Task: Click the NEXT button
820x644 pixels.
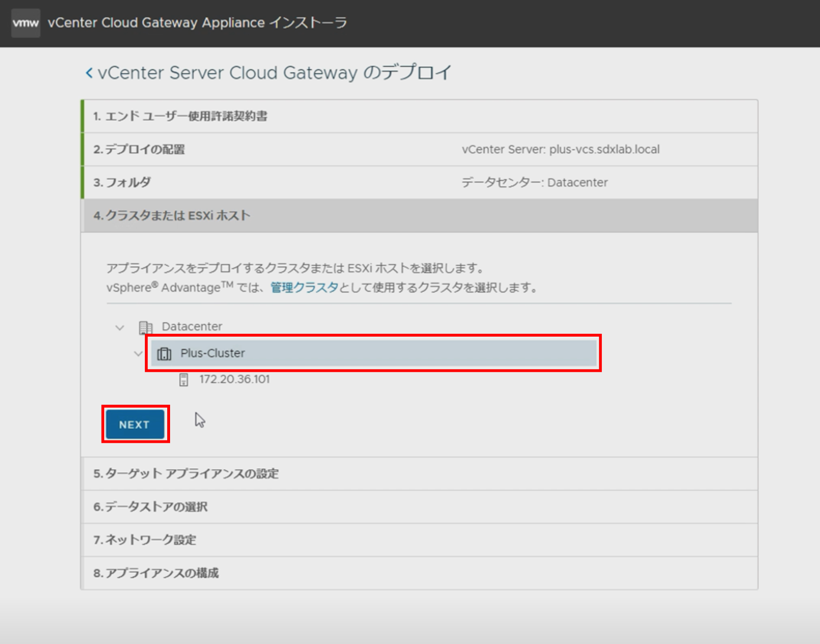Action: point(135,424)
